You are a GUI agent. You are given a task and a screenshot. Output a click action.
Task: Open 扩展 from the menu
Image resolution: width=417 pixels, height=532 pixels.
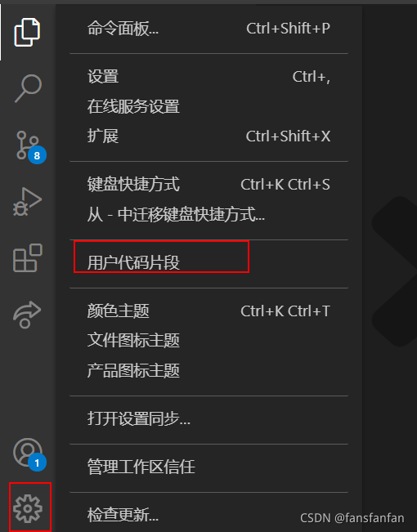tap(208, 136)
